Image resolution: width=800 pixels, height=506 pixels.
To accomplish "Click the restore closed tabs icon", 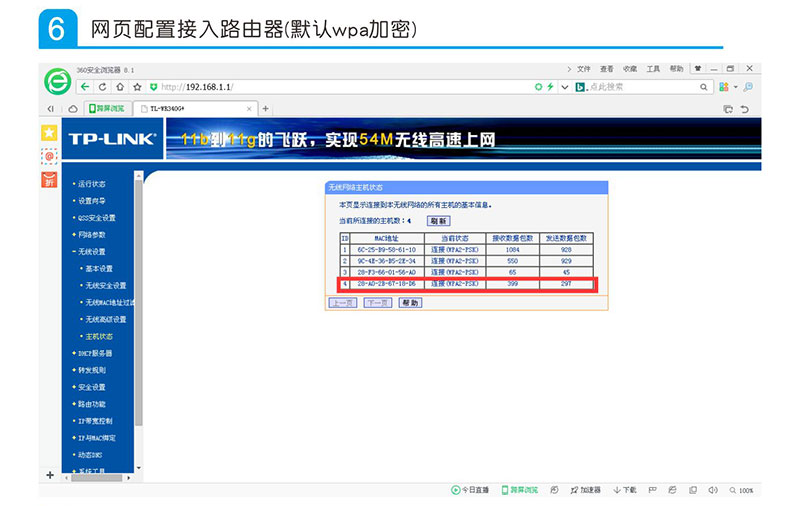I will 728,109.
